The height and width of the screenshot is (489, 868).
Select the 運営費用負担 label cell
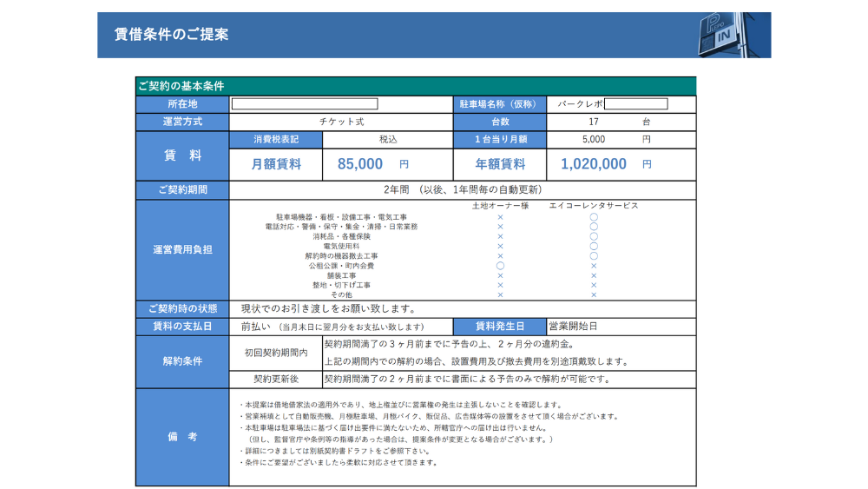click(x=182, y=250)
